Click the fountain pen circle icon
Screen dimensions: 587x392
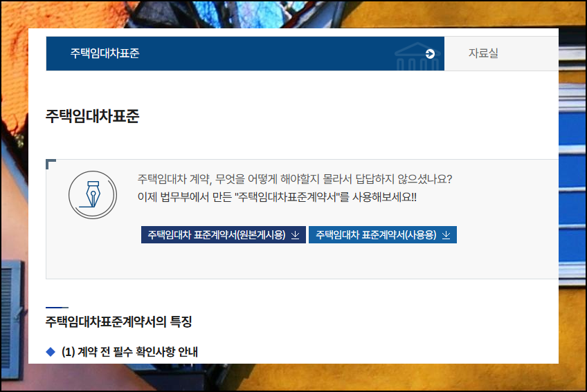(93, 195)
